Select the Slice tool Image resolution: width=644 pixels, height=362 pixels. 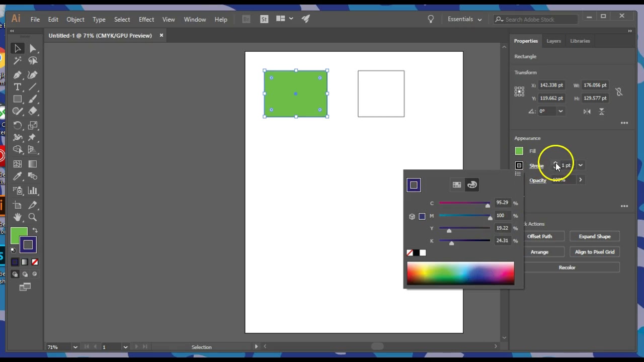pyautogui.click(x=33, y=205)
